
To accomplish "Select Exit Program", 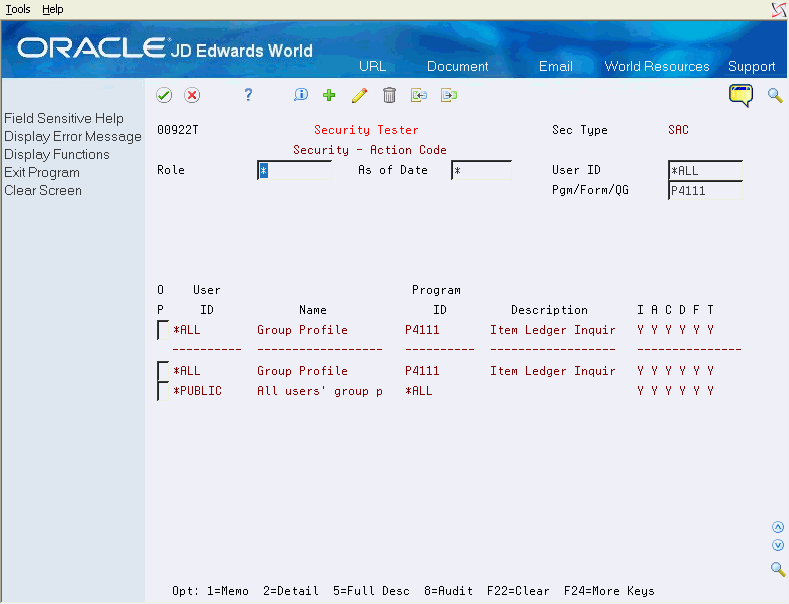I will coord(42,173).
